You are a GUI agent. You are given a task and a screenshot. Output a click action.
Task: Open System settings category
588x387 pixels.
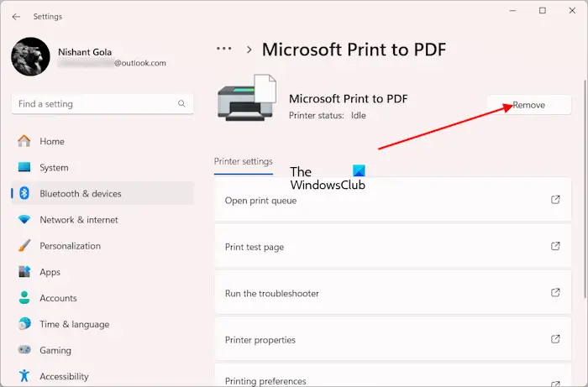102,167
